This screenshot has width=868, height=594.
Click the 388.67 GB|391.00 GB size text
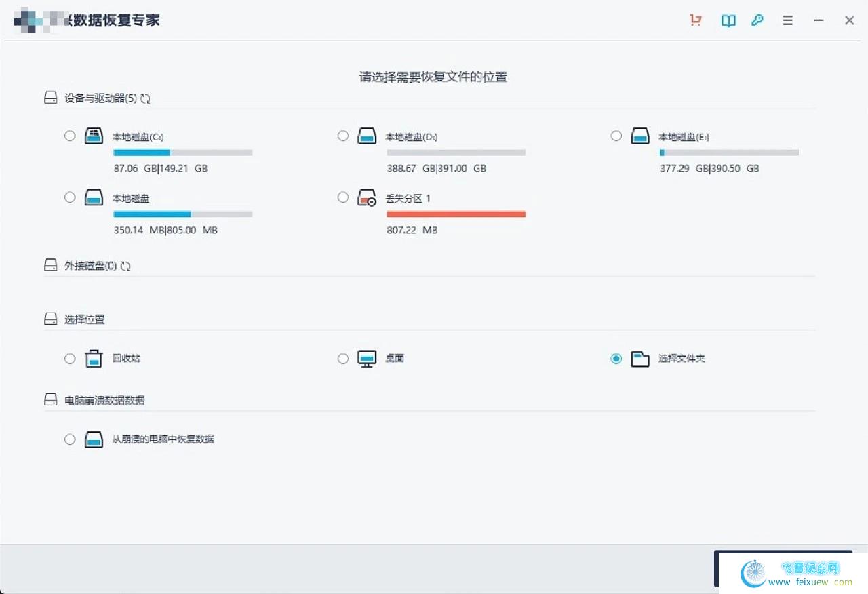pyautogui.click(x=436, y=168)
